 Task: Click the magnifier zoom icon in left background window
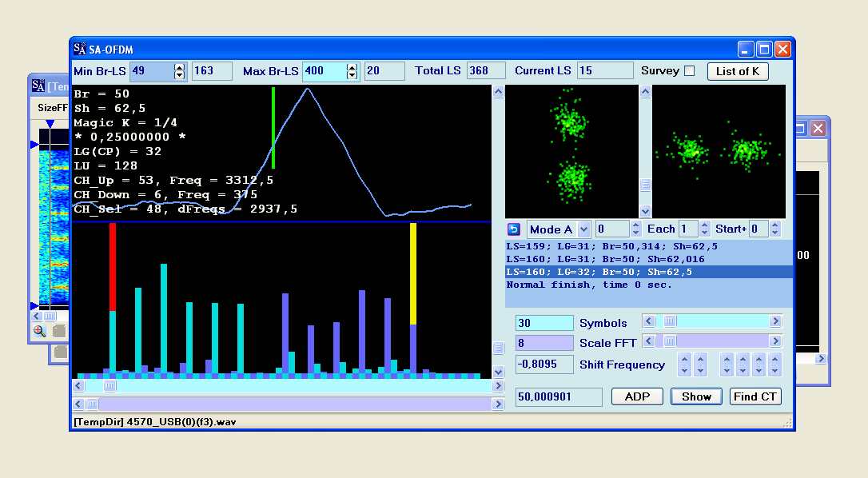39,331
